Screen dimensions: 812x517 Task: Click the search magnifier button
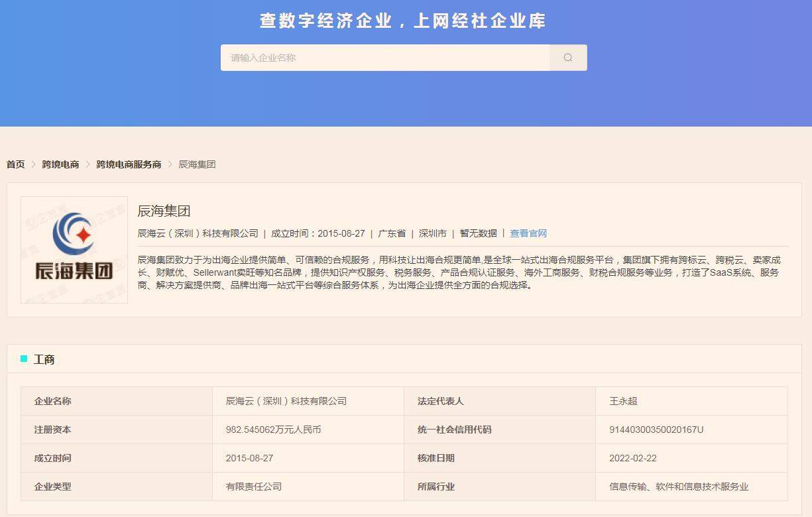(568, 58)
